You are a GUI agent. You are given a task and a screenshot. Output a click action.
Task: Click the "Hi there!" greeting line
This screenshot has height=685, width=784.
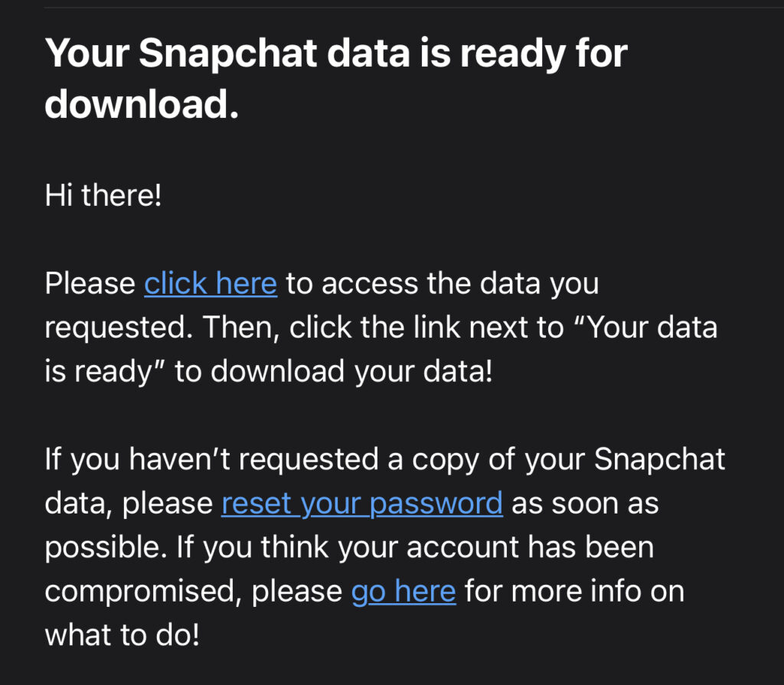pyautogui.click(x=103, y=196)
